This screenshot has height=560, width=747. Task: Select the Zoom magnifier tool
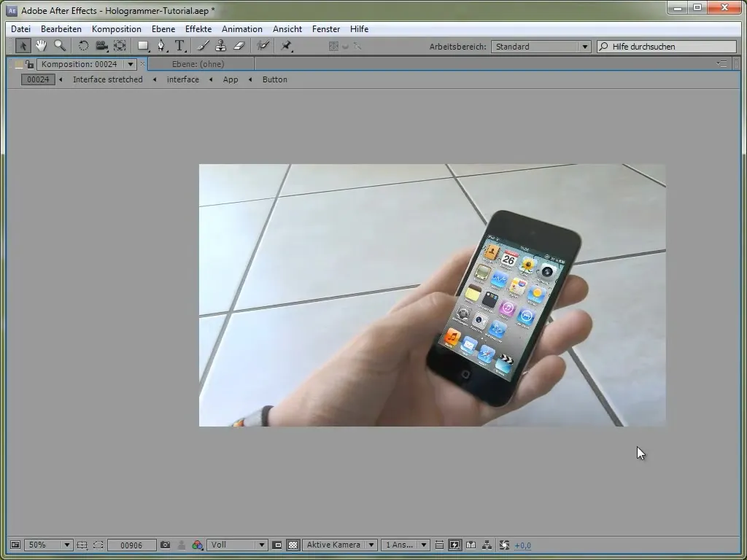[x=60, y=46]
